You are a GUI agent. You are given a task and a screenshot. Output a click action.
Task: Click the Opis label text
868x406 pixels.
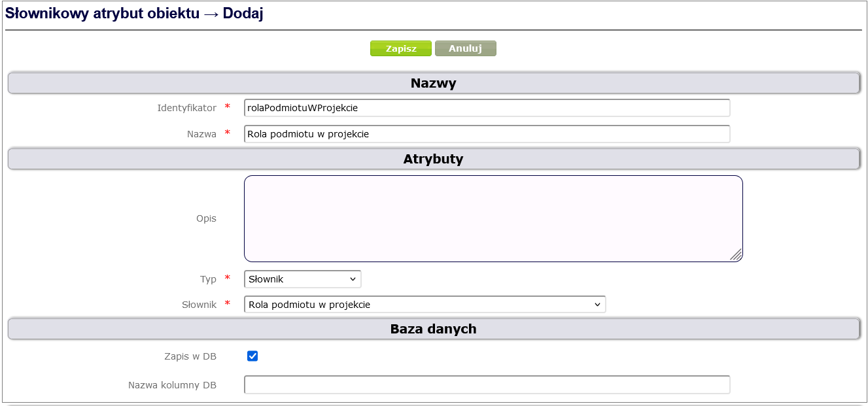[x=206, y=218]
